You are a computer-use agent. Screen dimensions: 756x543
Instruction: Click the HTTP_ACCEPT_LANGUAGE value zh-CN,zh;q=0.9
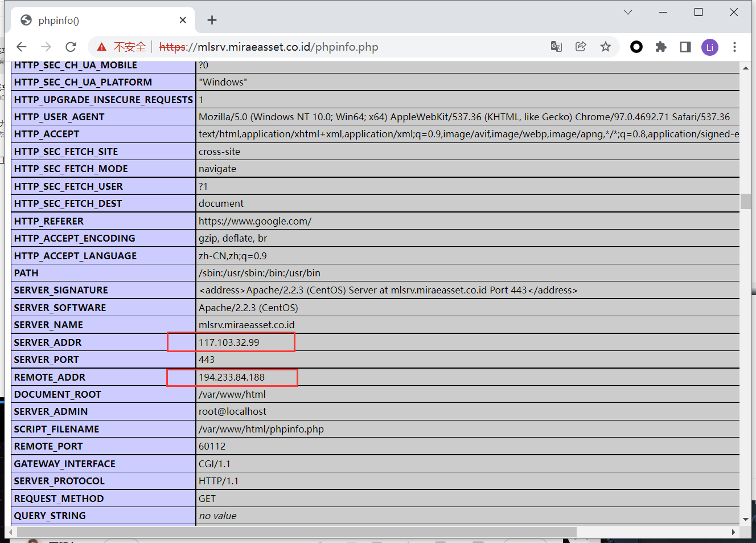[233, 256]
